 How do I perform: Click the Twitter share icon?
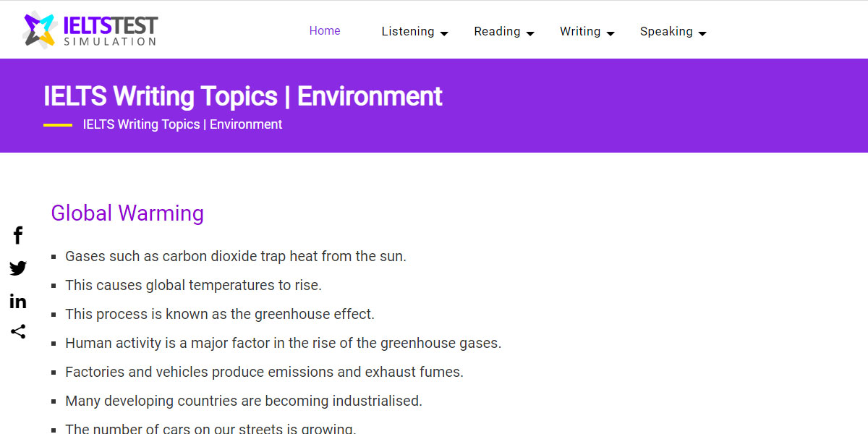click(17, 268)
